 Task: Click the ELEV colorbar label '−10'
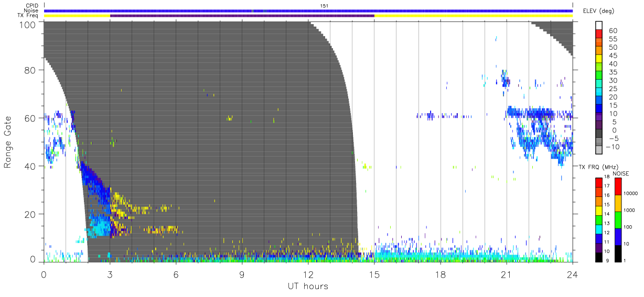(614, 147)
